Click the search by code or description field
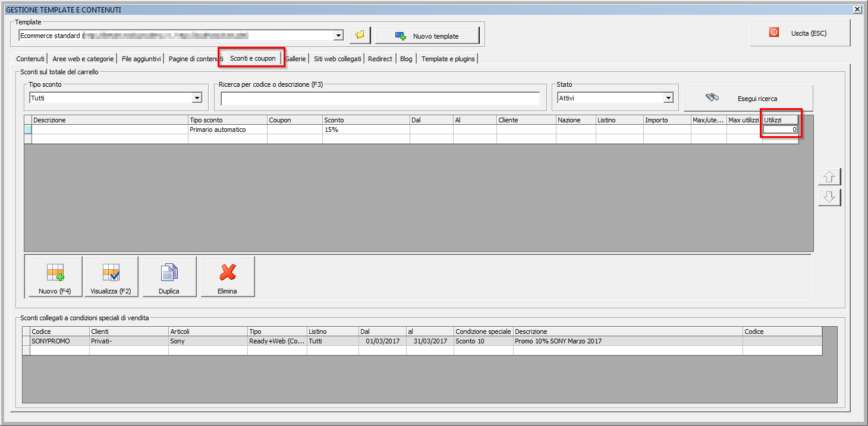The height and width of the screenshot is (426, 868). coord(380,98)
